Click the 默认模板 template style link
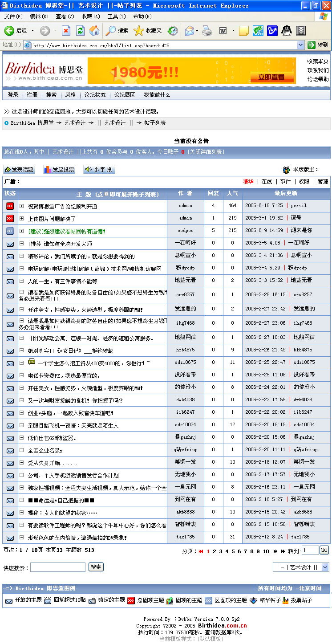 pos(211,639)
